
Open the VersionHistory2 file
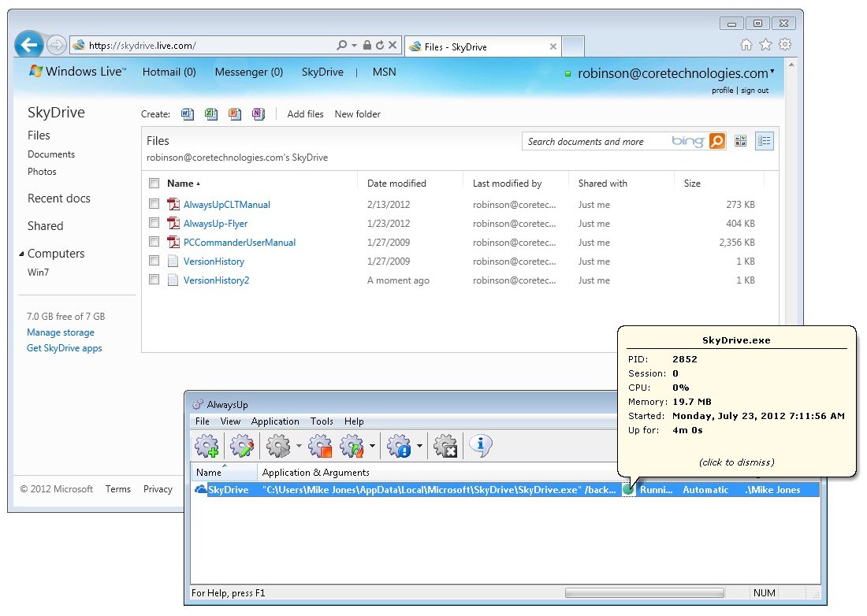(216, 280)
